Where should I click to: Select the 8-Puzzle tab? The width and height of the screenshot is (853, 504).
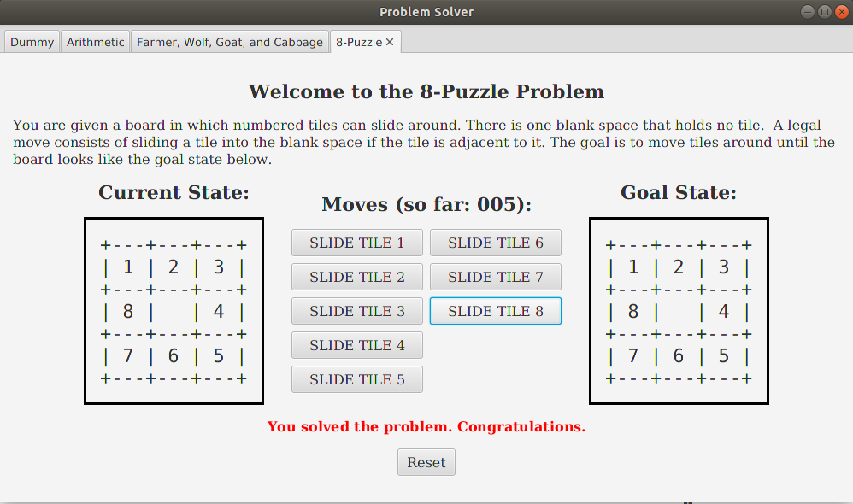click(x=358, y=42)
